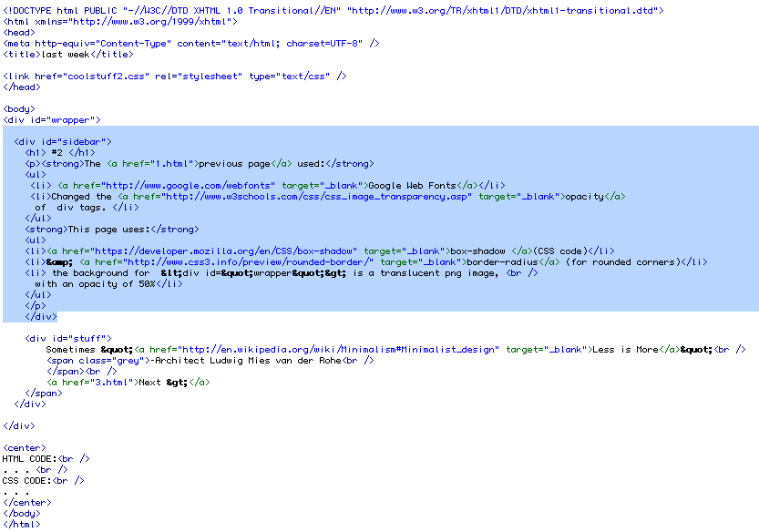Click the opening <center> tag
This screenshot has height=532, width=759.
[25, 448]
